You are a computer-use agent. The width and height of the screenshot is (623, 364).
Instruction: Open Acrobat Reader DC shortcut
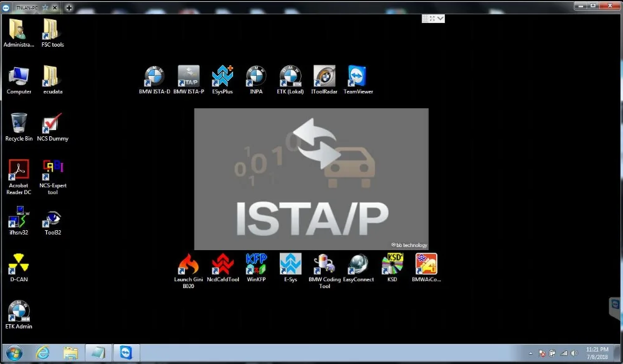(x=19, y=177)
